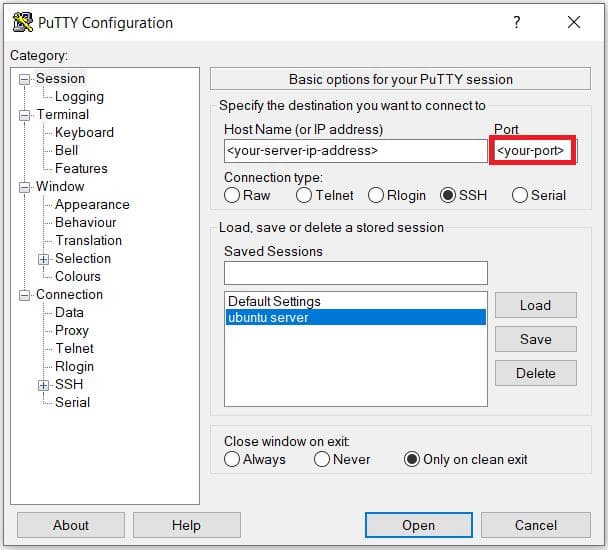The width and height of the screenshot is (608, 550).
Task: Open the Proxy category
Action: (x=72, y=330)
